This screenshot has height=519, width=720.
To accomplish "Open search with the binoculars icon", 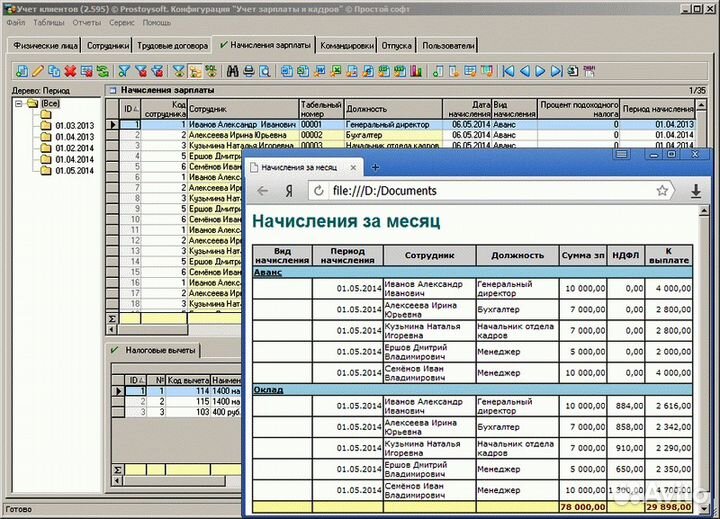I will [233, 71].
